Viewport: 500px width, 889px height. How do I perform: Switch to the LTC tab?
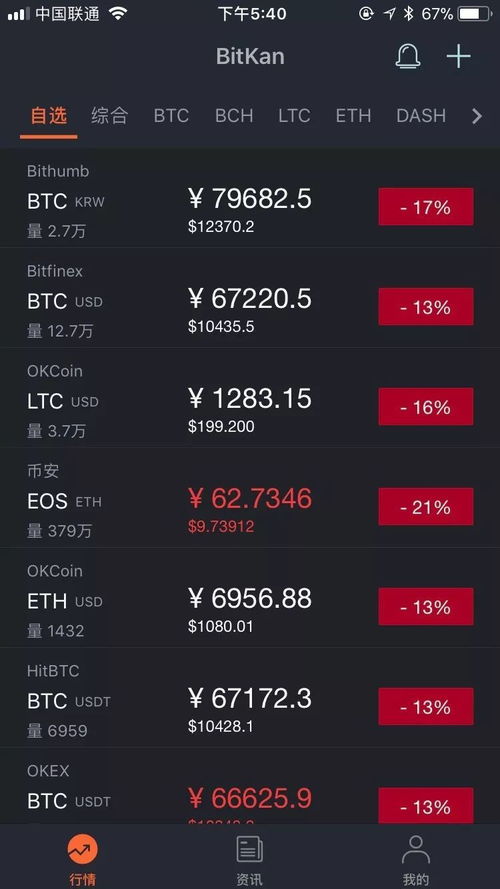coord(294,116)
